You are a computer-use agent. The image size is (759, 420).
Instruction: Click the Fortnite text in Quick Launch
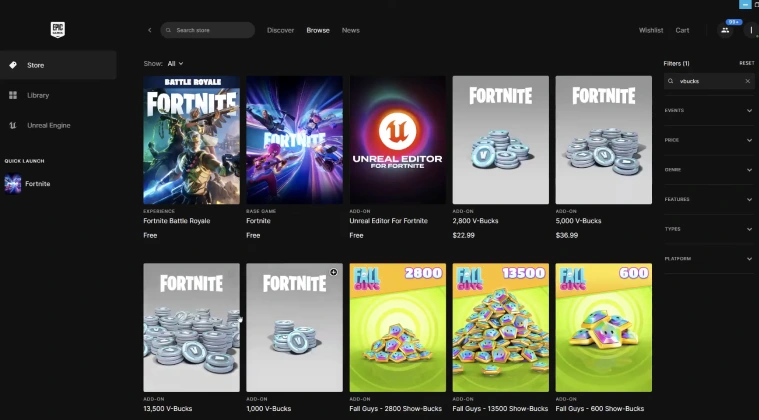(x=38, y=184)
